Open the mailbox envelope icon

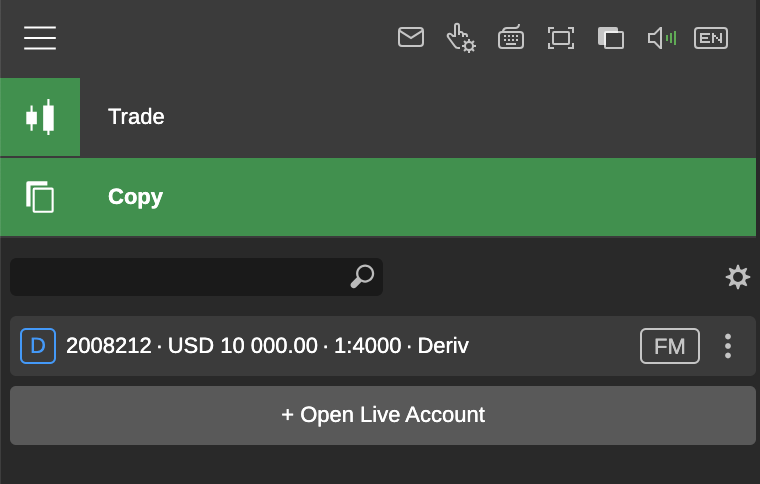pyautogui.click(x=411, y=38)
